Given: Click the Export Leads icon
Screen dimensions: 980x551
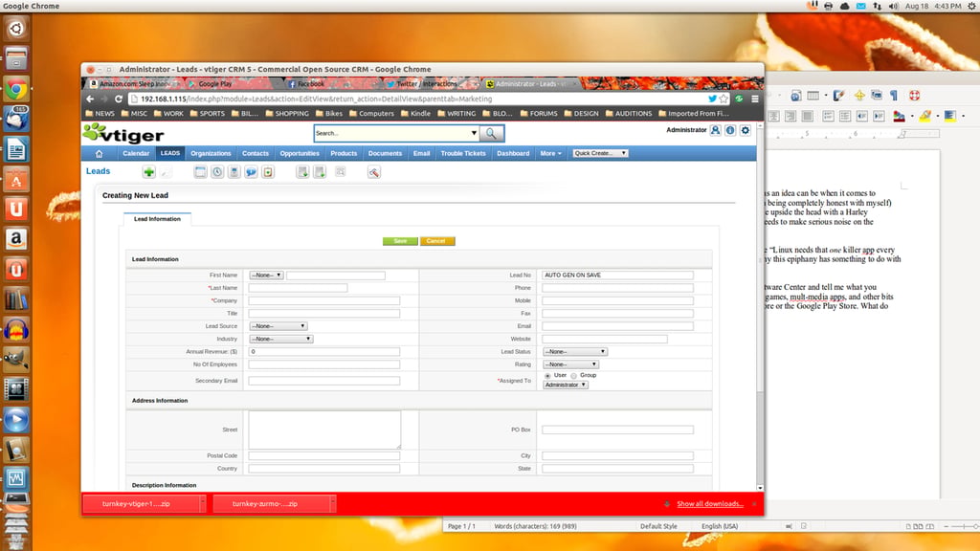Looking at the screenshot, I should click(320, 172).
